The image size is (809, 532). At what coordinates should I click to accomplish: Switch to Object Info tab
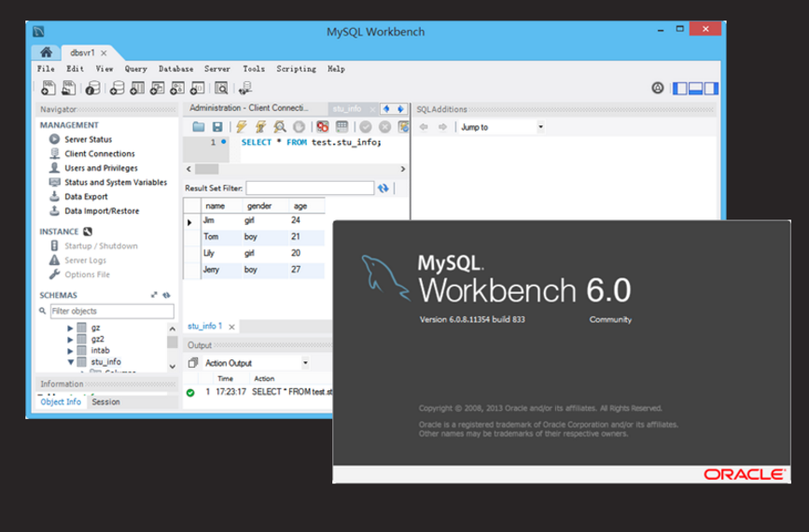click(x=61, y=401)
